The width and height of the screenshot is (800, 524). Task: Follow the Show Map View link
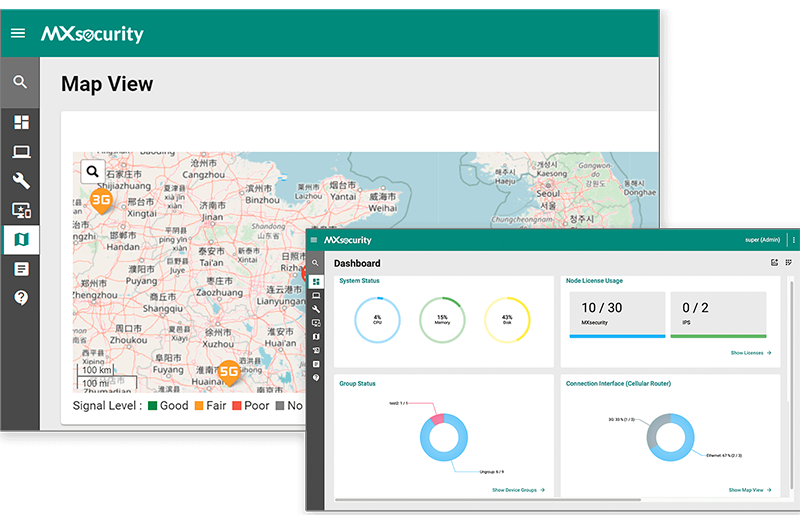tap(749, 490)
